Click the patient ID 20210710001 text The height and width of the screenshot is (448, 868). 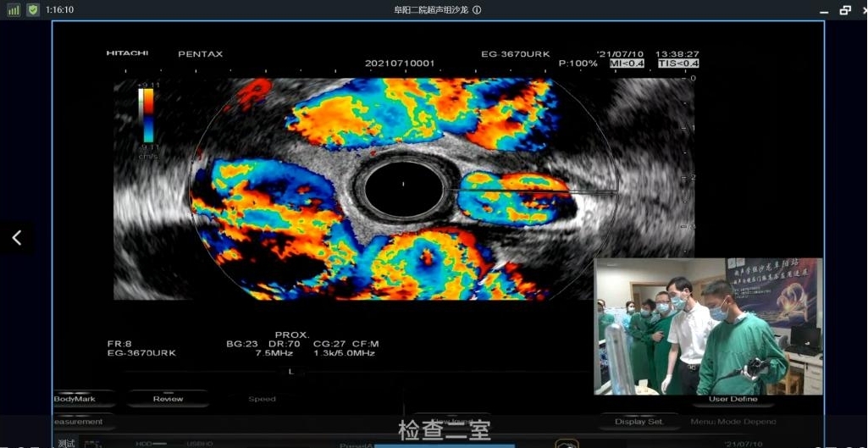[x=400, y=64]
